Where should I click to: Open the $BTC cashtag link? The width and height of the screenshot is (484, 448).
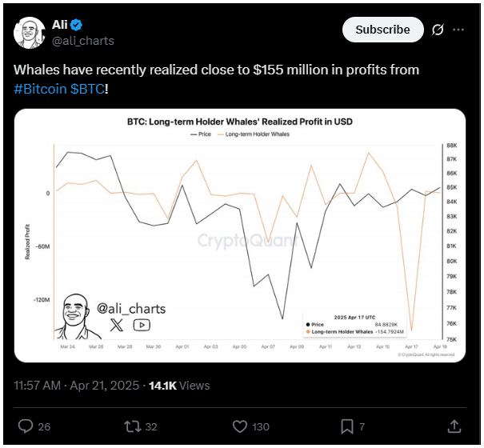coord(87,89)
